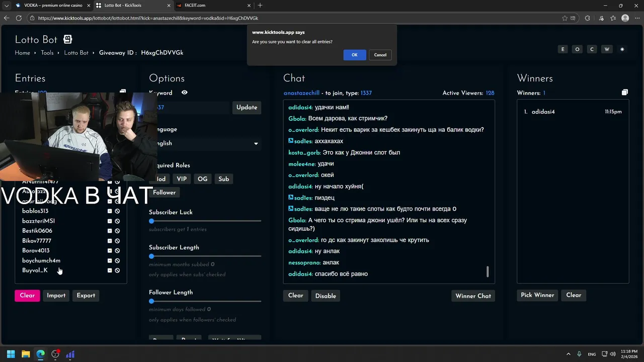Viewport: 644px width, 362px height.
Task: Toggle the O panel button
Action: 577,49
